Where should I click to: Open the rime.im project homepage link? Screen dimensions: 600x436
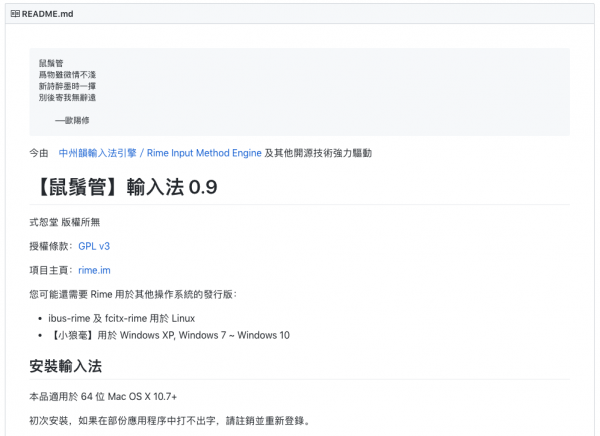(x=95, y=270)
